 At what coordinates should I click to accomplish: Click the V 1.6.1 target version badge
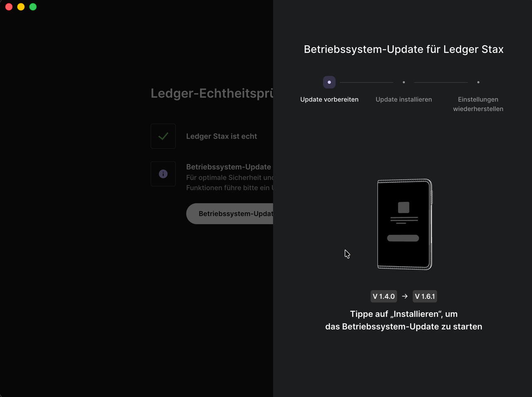click(x=425, y=296)
